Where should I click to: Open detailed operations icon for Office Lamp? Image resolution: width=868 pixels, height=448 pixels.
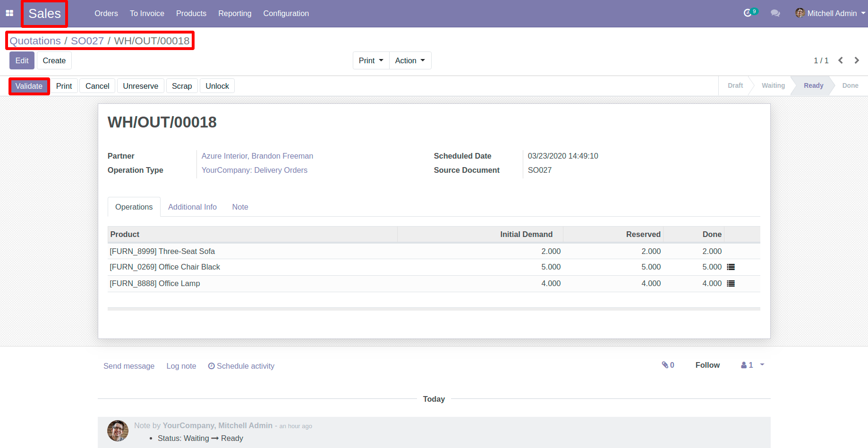click(x=731, y=284)
